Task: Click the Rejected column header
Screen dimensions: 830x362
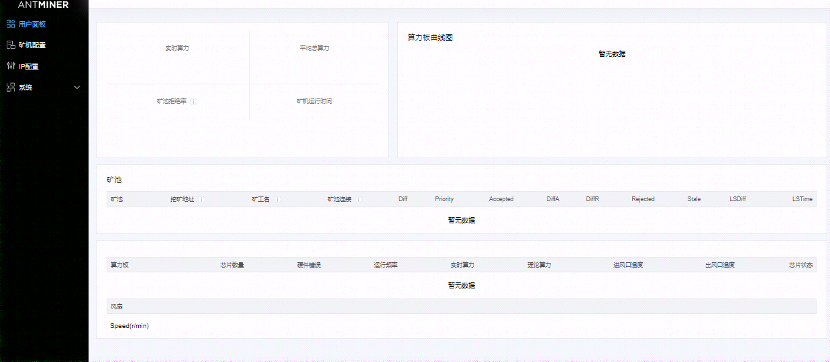Action: pos(643,199)
